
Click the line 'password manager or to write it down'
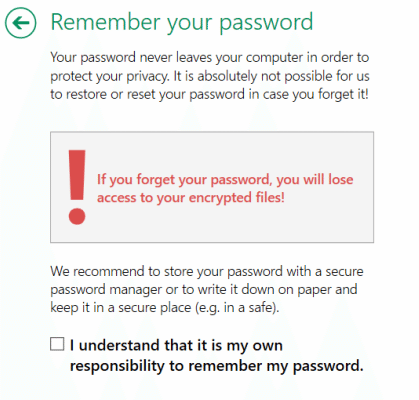coord(204,289)
